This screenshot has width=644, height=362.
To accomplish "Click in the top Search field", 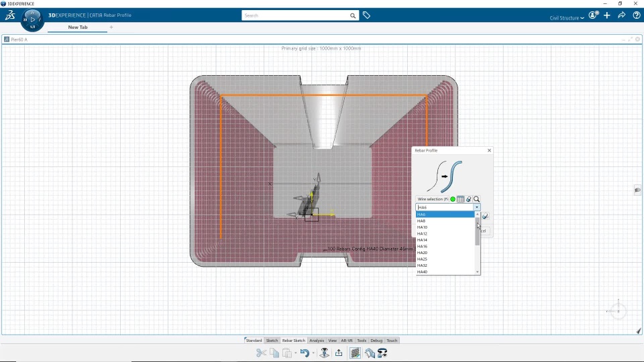I will [295, 15].
